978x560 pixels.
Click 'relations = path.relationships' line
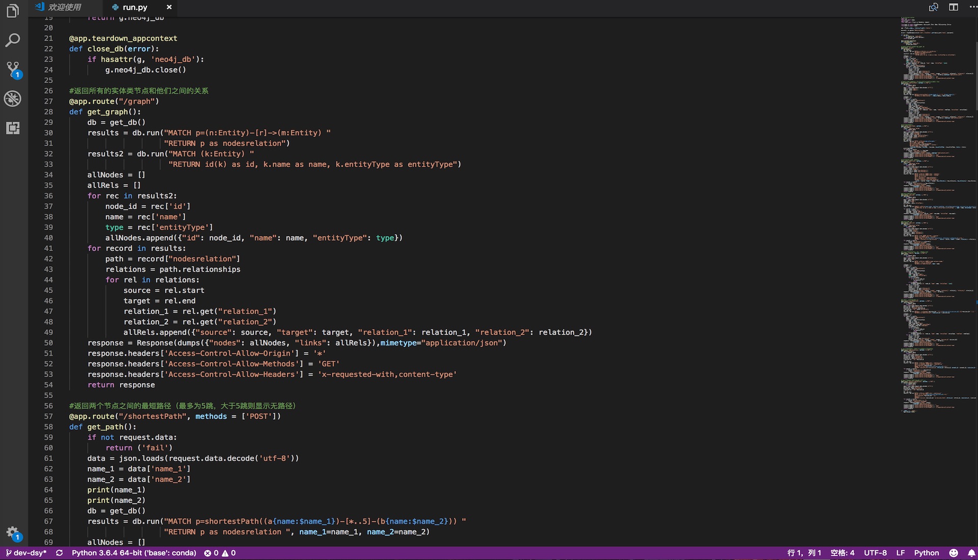coord(173,269)
